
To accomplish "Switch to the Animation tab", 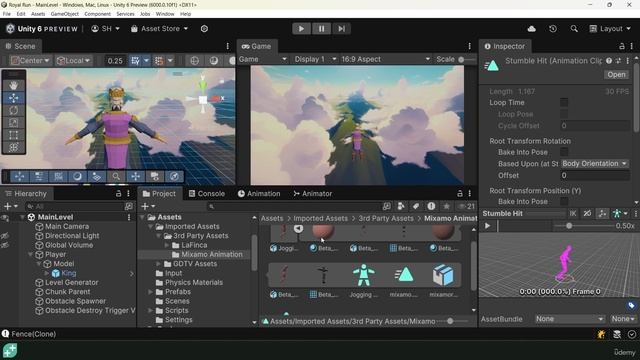I will point(259,193).
